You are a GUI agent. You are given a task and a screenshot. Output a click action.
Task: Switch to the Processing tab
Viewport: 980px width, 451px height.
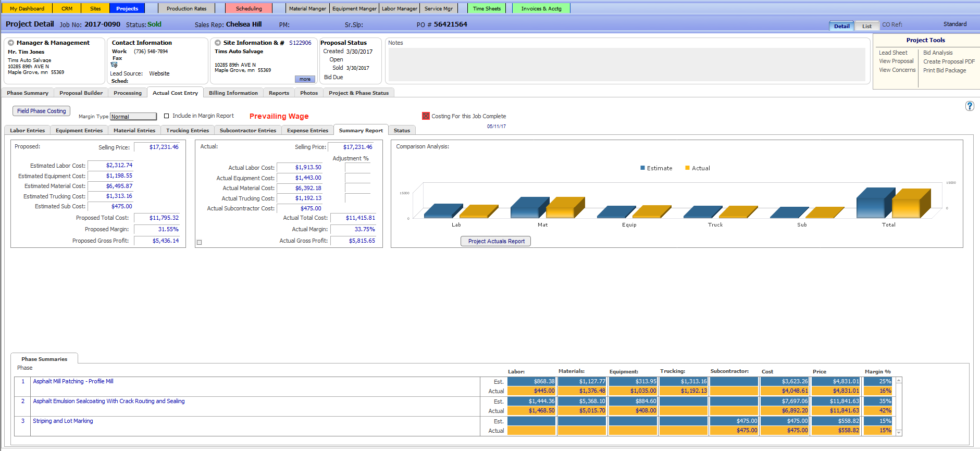point(128,93)
